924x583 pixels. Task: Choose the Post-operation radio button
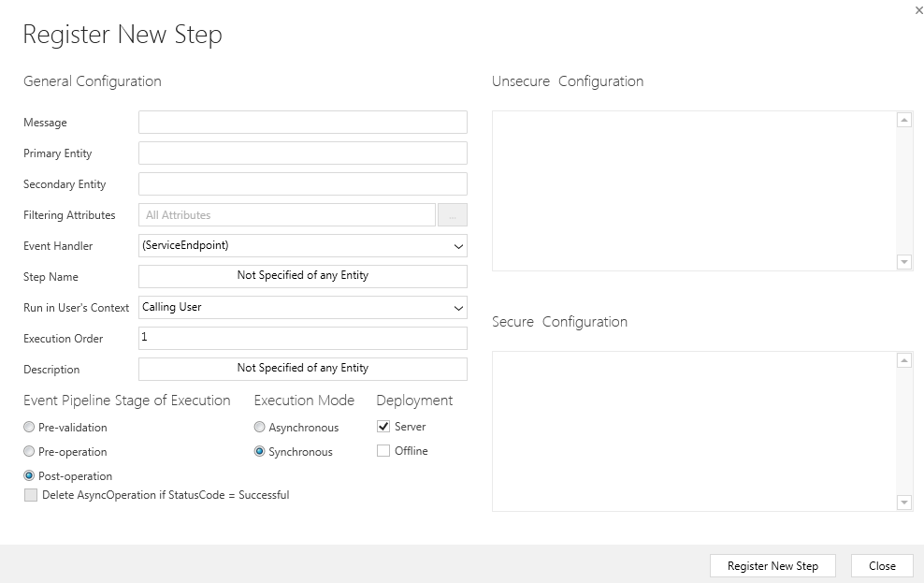[x=30, y=476]
